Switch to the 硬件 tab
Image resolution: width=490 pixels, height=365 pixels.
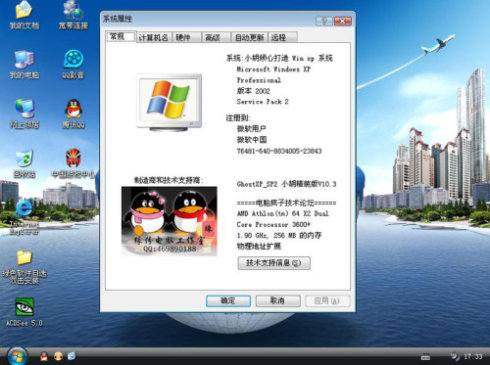point(187,37)
